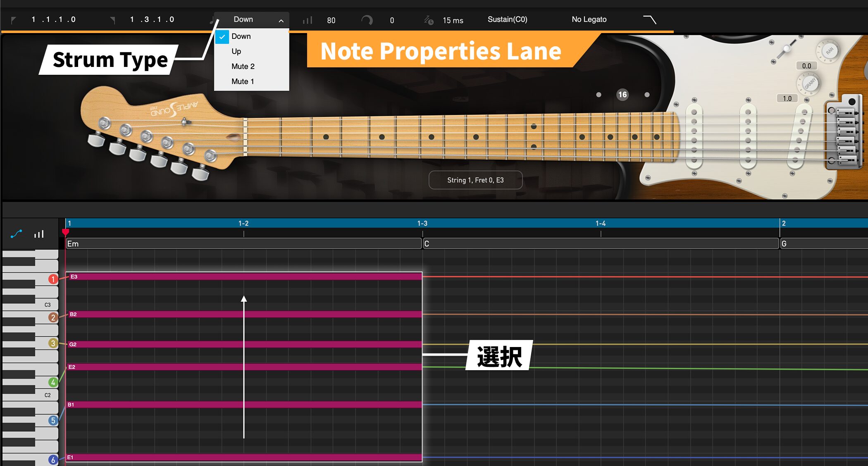This screenshot has width=868, height=466.
Task: Select the Mute 2 menu entry
Action: (243, 66)
